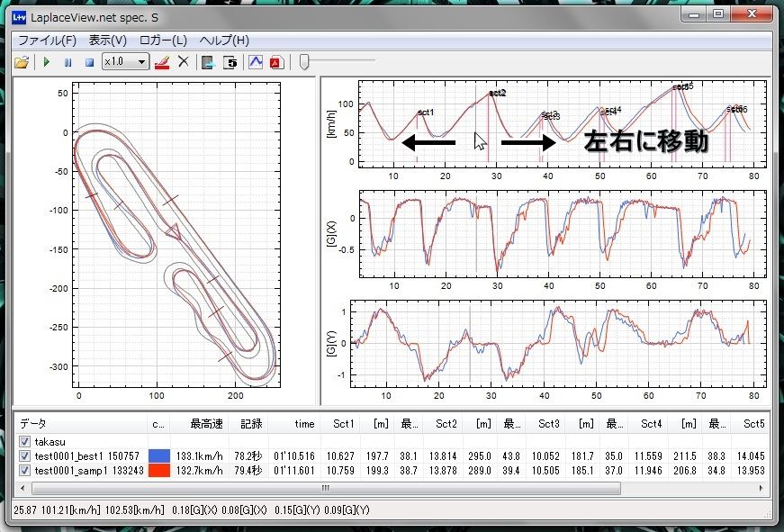This screenshot has height=532, width=784.
Task: Click the time column header
Action: click(293, 424)
